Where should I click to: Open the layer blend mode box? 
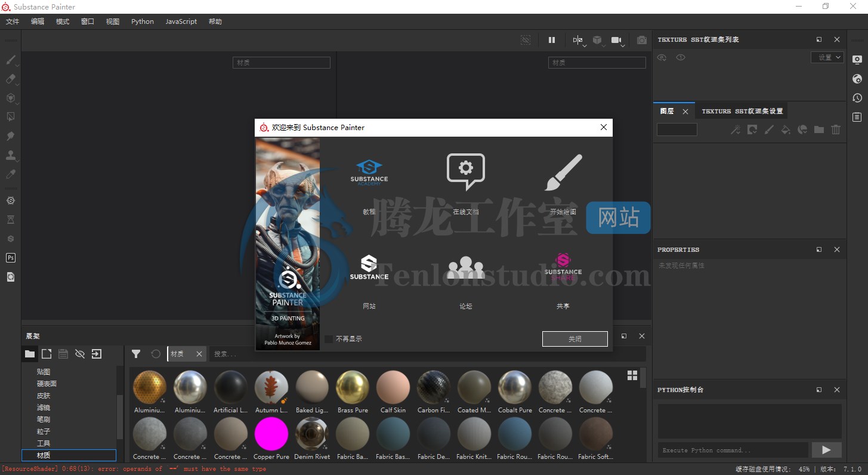pyautogui.click(x=677, y=129)
